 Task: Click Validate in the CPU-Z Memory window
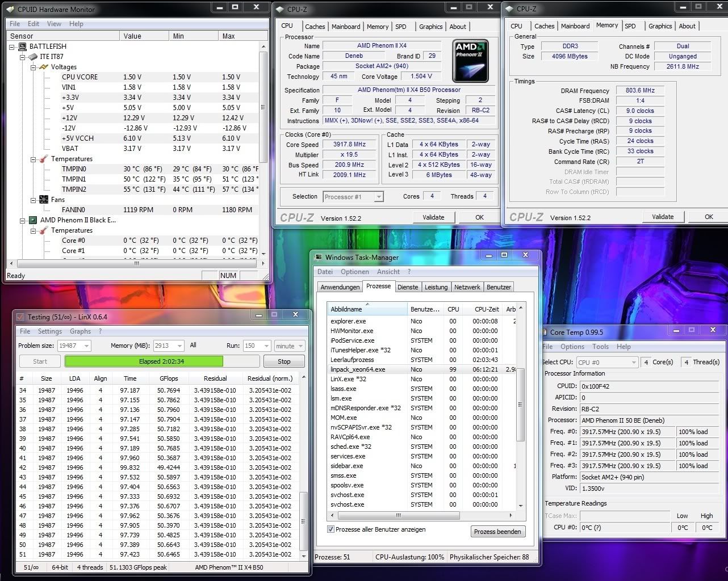coord(663,217)
